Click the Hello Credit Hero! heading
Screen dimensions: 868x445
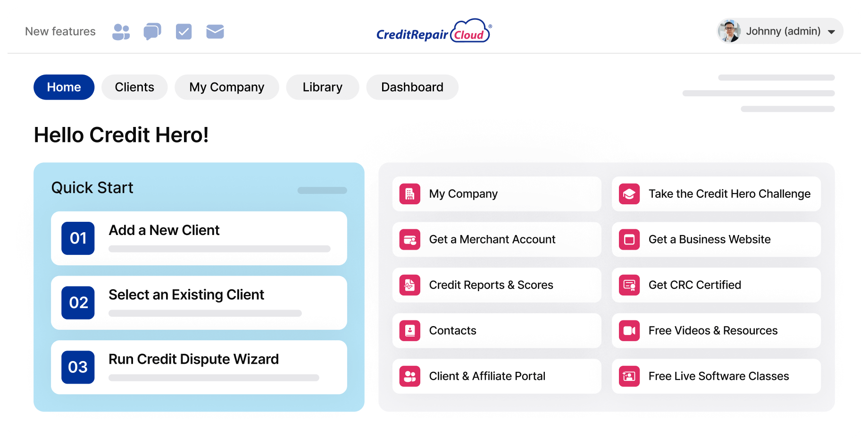point(121,135)
